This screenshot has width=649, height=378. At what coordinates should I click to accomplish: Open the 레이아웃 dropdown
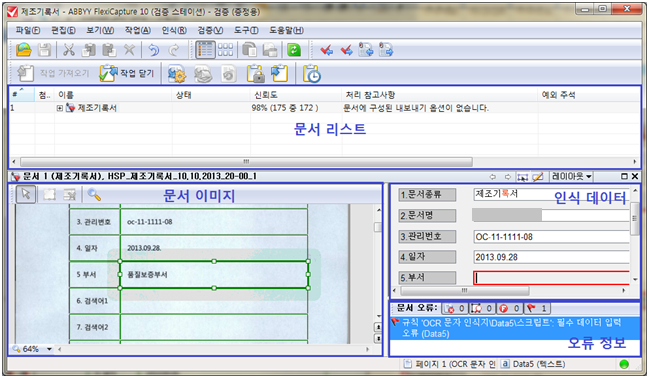click(x=571, y=176)
